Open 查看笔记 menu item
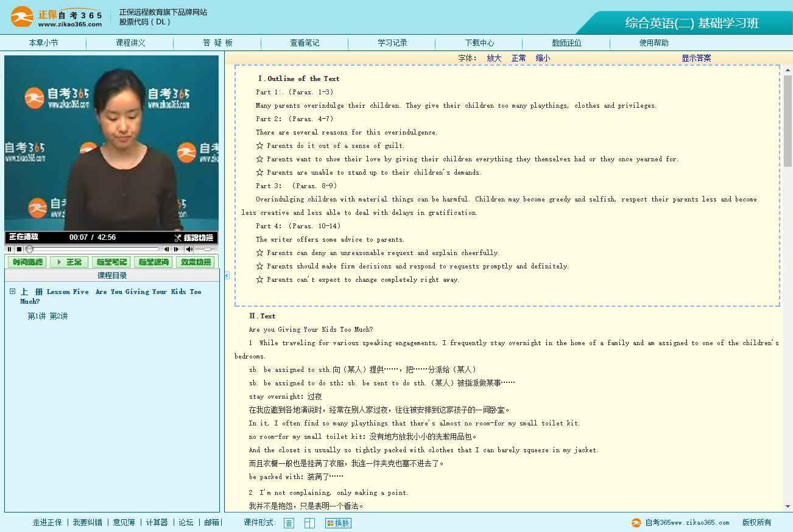This screenshot has width=793, height=532. pos(305,43)
